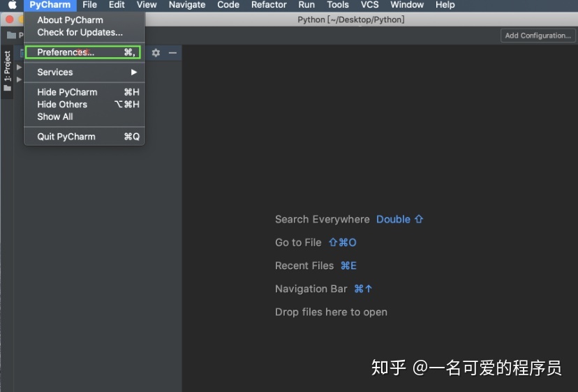Screen dimensions: 578x392
Task: Expand the second project tree node arrow
Action: click(x=19, y=80)
